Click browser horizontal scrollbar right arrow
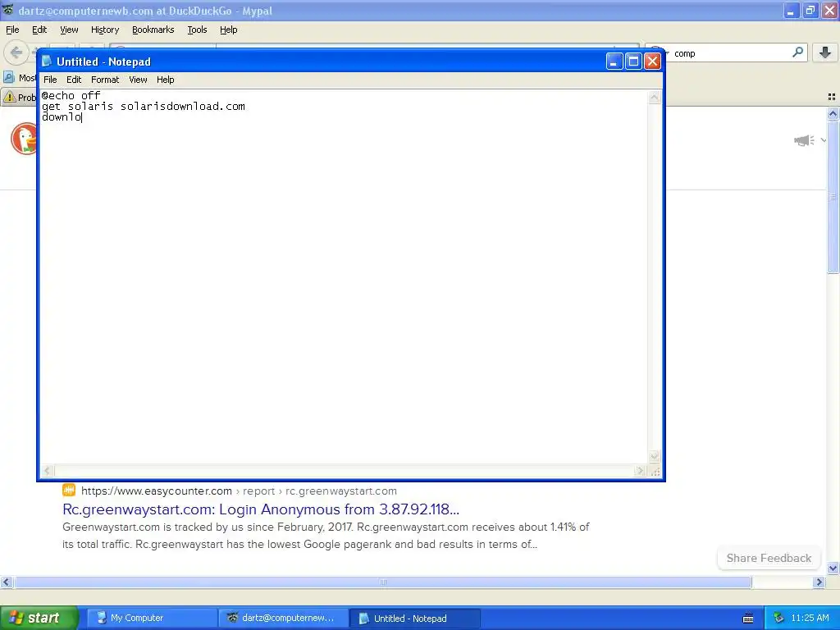The image size is (840, 630). [x=819, y=582]
